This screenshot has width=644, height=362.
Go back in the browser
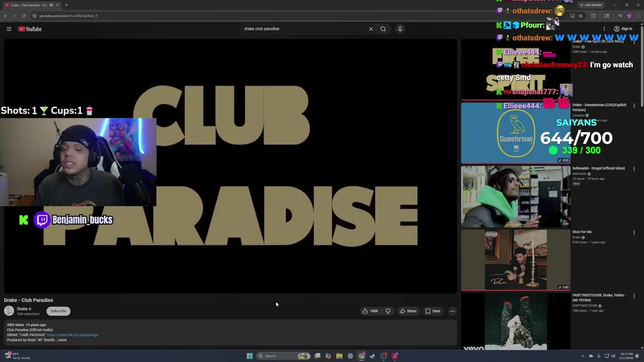point(6,16)
